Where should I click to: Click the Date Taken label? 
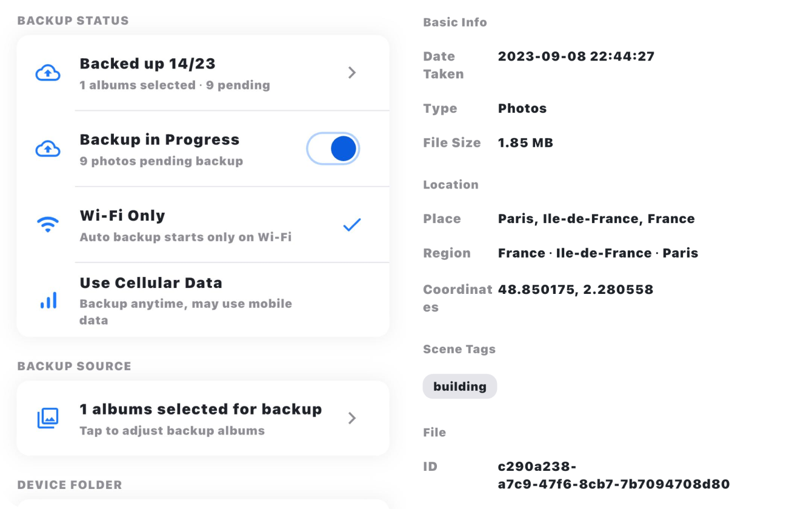pos(444,65)
